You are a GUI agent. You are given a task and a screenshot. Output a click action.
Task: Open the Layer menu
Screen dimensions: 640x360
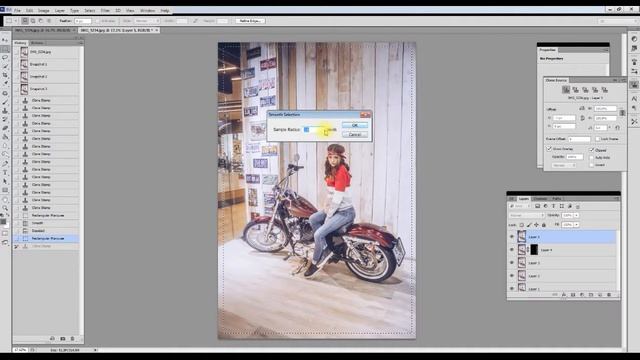click(60, 10)
